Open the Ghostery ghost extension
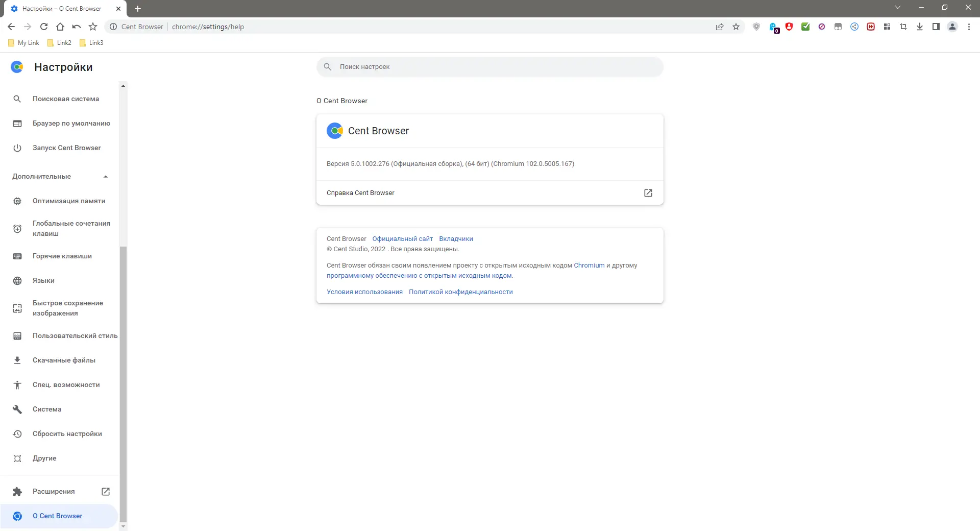 pyautogui.click(x=774, y=27)
